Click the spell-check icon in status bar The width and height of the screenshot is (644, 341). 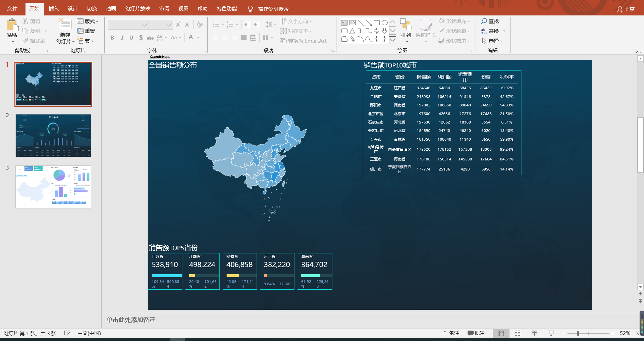coord(67,333)
